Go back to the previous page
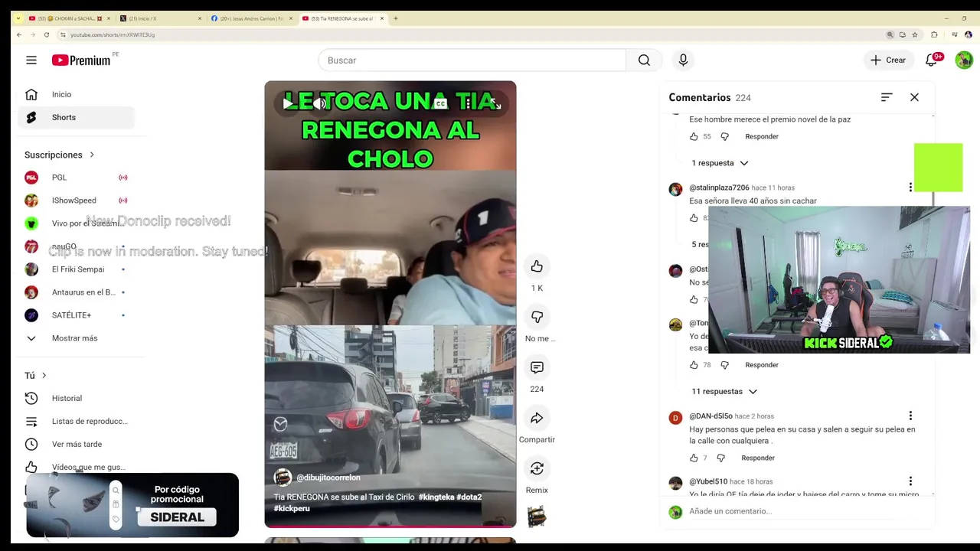The image size is (980, 551). tap(18, 34)
